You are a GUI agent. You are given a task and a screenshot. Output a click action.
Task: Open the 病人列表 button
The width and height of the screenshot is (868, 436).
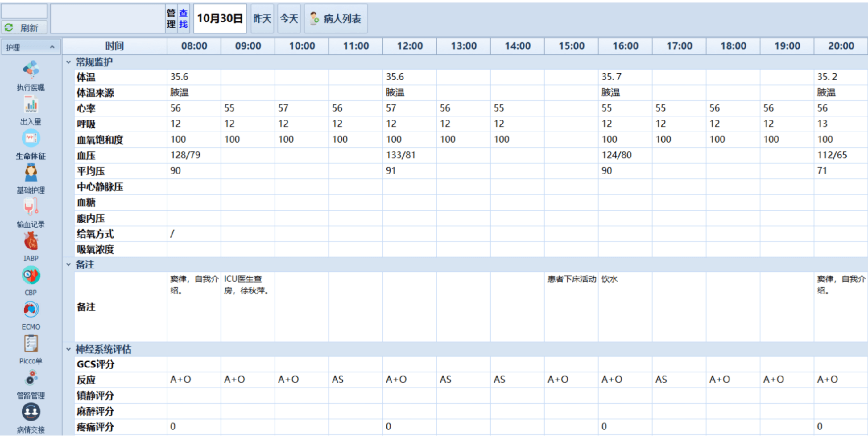coord(336,19)
